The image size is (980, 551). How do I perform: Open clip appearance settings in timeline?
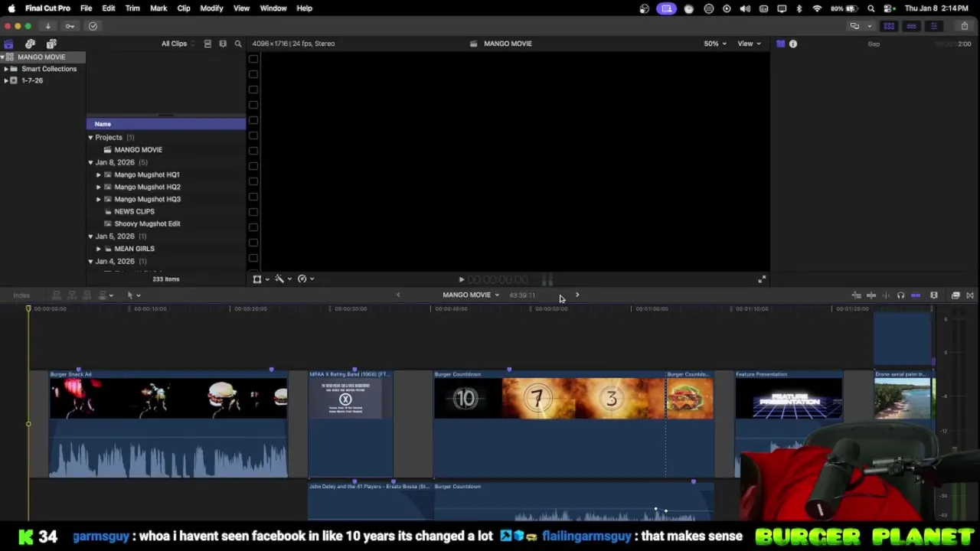point(934,295)
